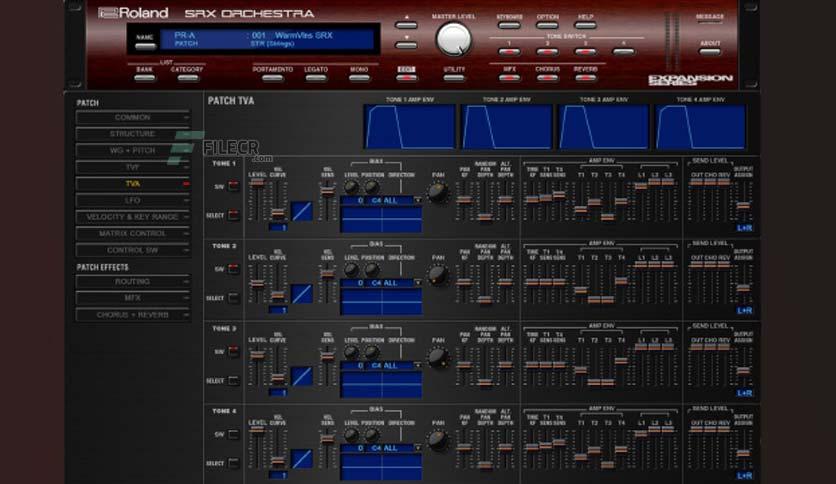Click Tone 1 velocity curve graph icon
The height and width of the screenshot is (484, 836).
coord(302,211)
